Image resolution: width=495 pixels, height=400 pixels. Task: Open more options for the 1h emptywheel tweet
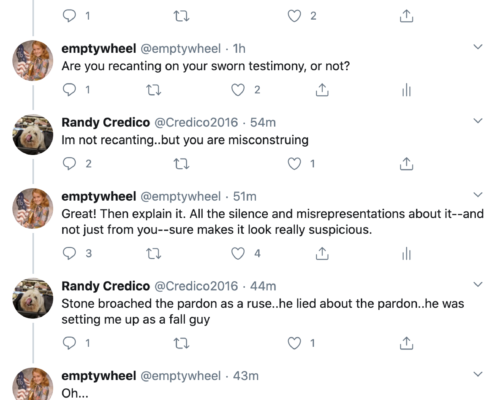click(478, 47)
